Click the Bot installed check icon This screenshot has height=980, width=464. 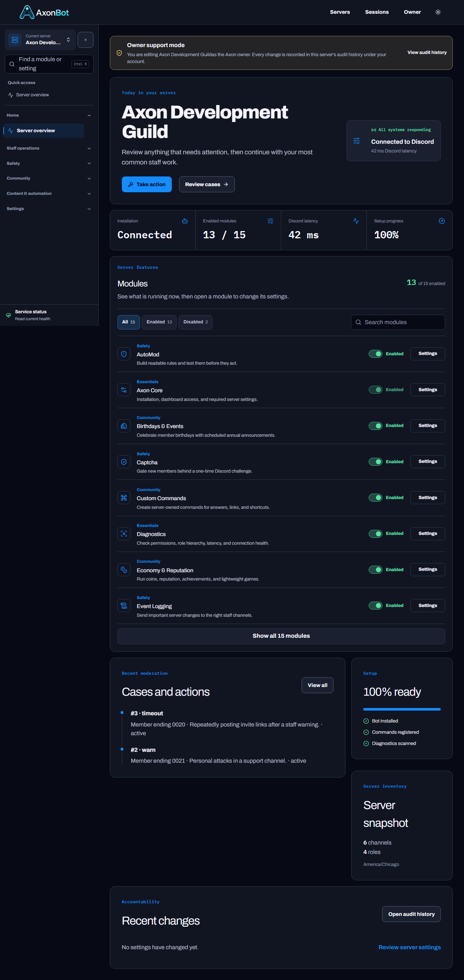pos(366,721)
